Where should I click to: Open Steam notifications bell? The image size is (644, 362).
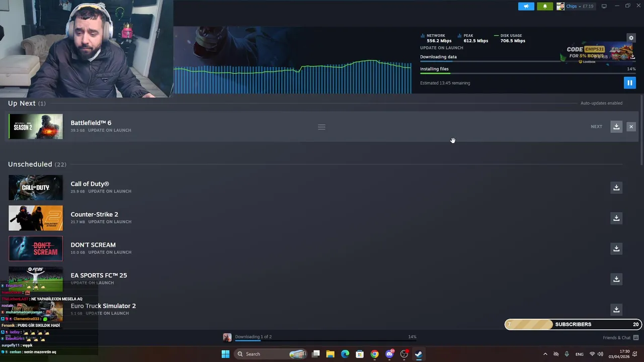pos(545,7)
